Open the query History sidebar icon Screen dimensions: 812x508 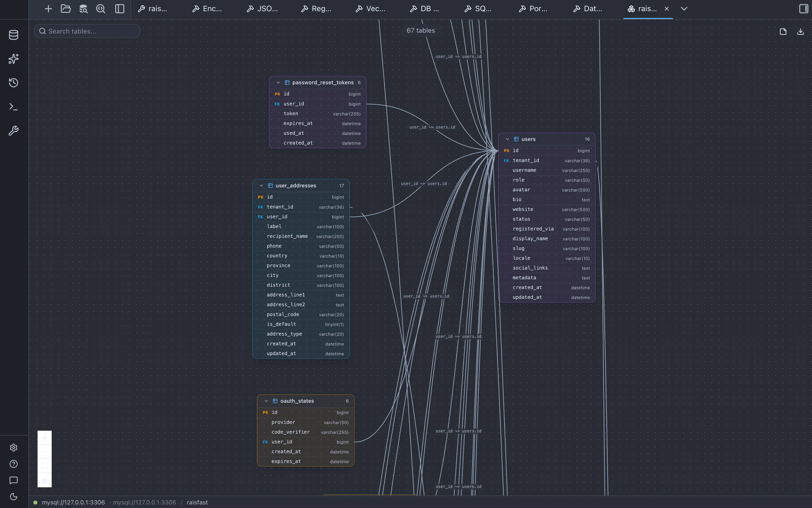click(x=13, y=83)
